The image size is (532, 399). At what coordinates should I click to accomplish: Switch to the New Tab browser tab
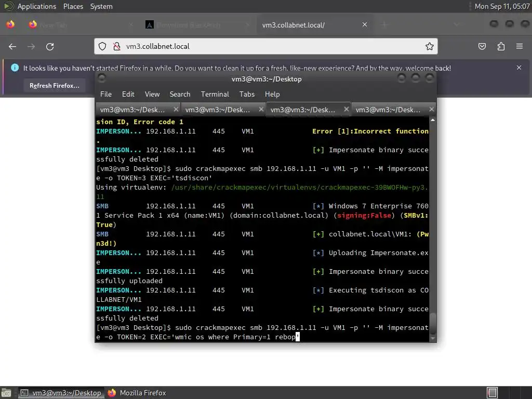(82, 25)
